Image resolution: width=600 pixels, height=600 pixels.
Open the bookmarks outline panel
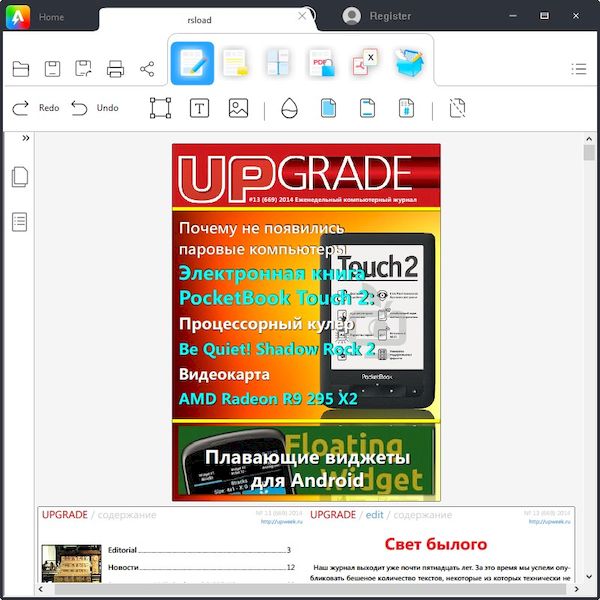click(20, 222)
